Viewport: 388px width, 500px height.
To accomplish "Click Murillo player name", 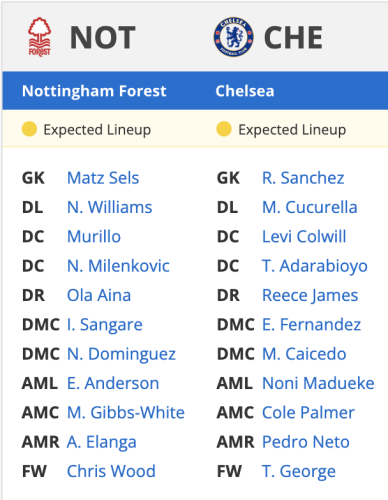I will 94,236.
